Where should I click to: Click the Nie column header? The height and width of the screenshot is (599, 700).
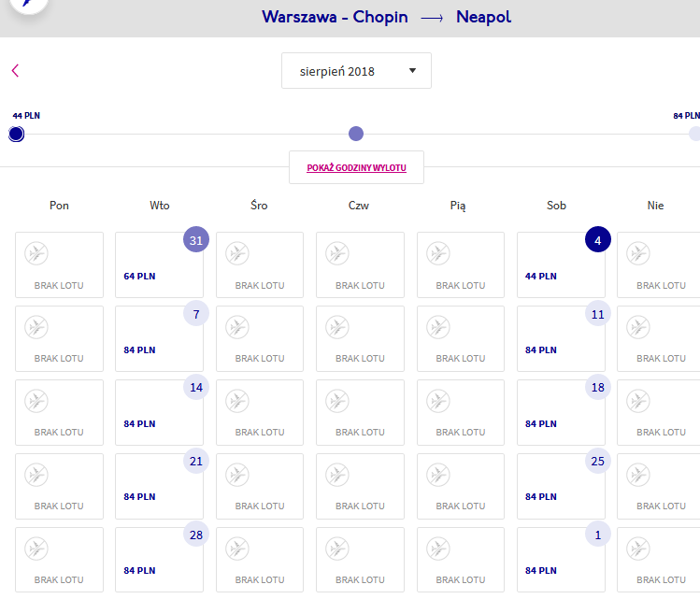click(x=655, y=206)
